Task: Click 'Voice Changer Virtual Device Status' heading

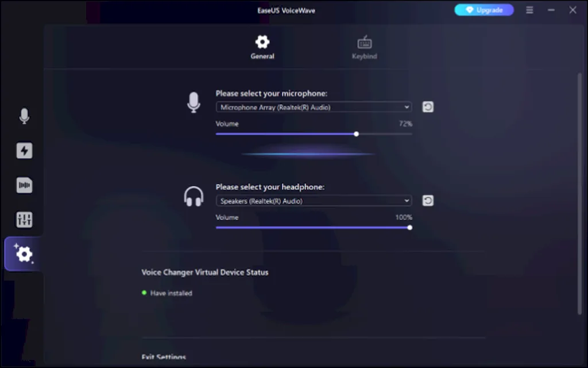Action: [x=205, y=272]
